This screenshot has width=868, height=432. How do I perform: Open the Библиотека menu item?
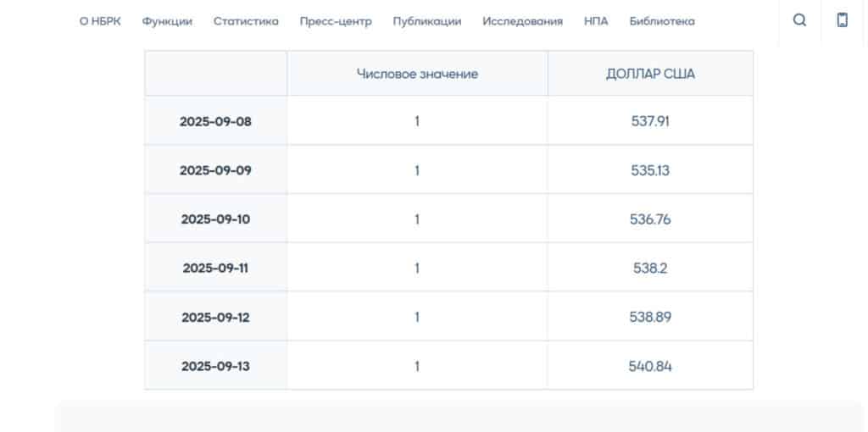662,21
